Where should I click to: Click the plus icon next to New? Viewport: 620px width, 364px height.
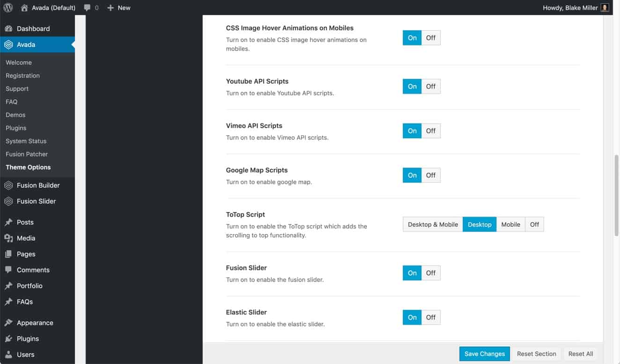(110, 7)
